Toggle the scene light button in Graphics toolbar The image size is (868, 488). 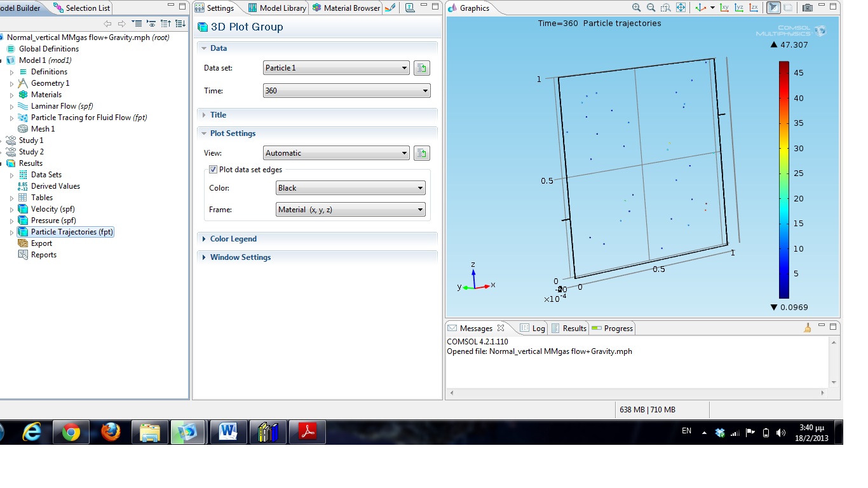[x=773, y=8]
